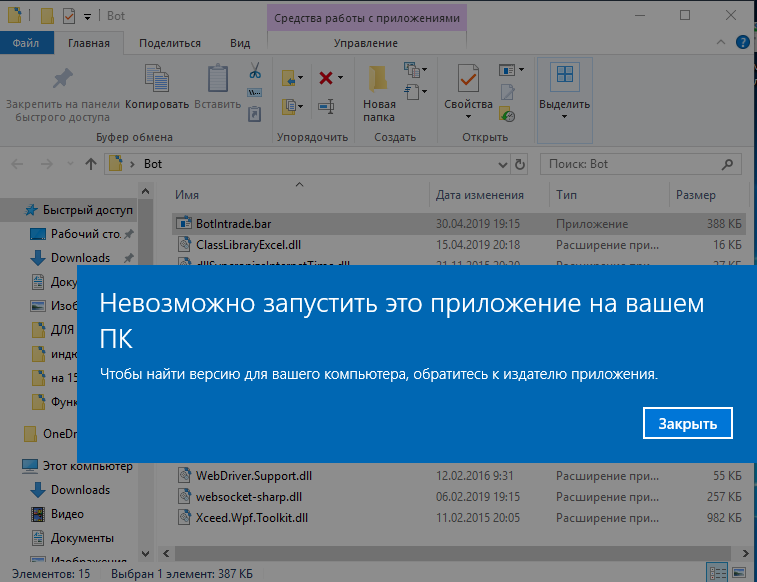Click the blue help question icon

(743, 42)
